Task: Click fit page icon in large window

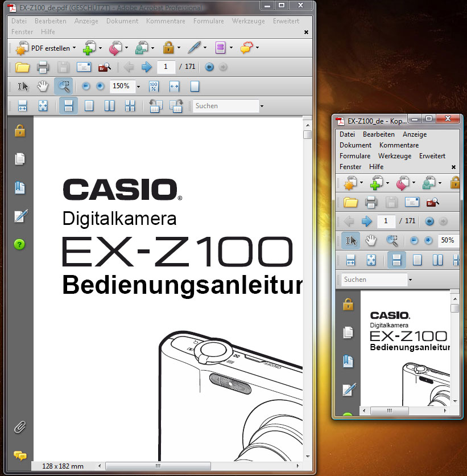Action: point(195,86)
